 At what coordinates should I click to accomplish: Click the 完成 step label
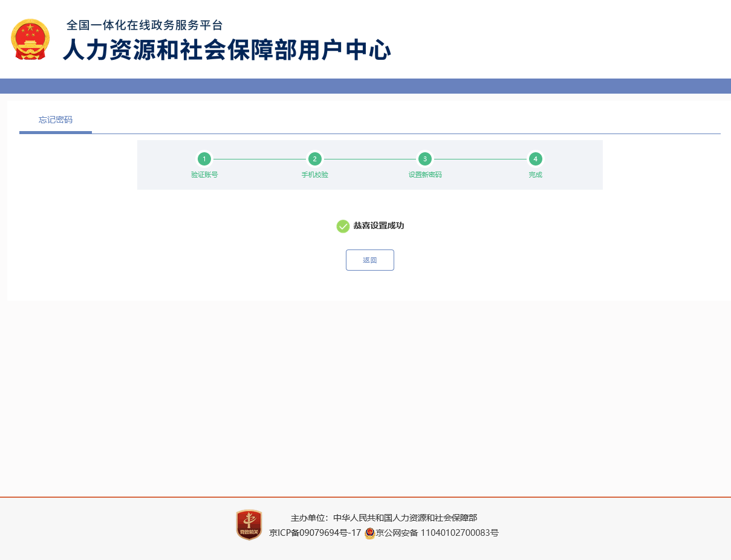535,175
